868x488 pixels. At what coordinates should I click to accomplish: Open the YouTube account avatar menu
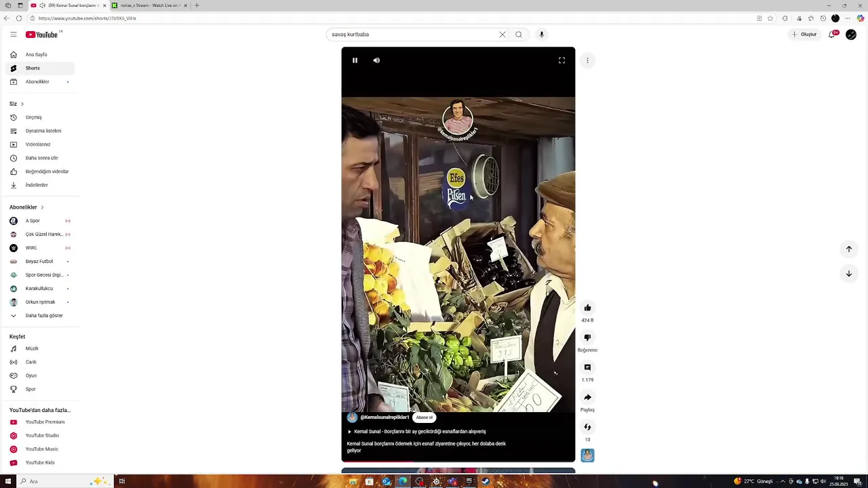point(851,35)
